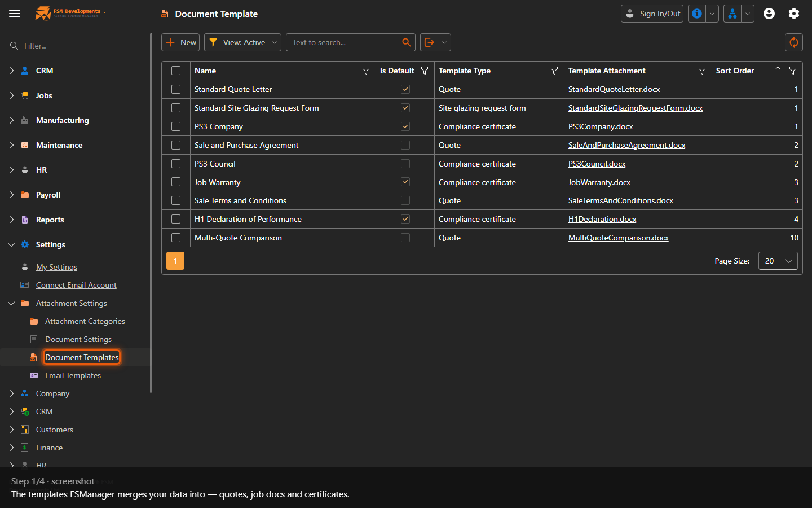This screenshot has width=812, height=508.
Task: Expand the CRM top-level sidebar section
Action: [x=11, y=71]
